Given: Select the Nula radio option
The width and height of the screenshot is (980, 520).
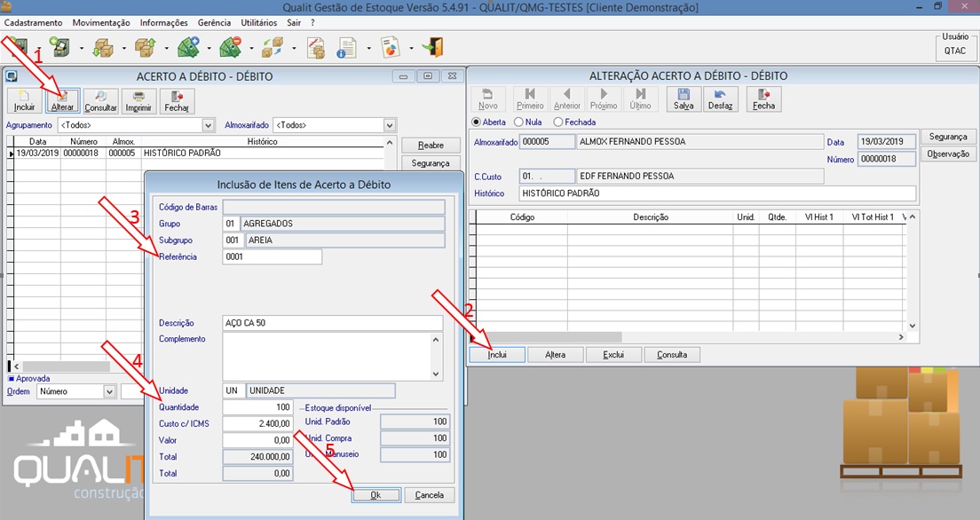Looking at the screenshot, I should click(x=518, y=122).
